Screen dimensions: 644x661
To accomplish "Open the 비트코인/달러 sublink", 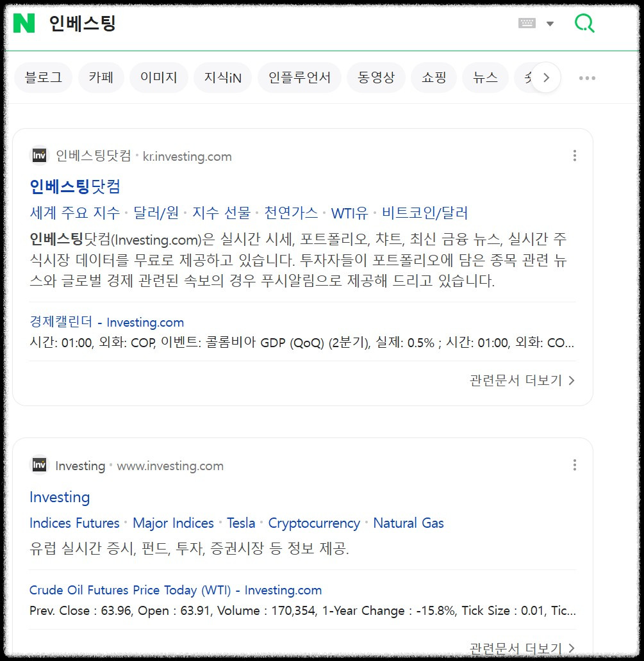I will click(425, 213).
